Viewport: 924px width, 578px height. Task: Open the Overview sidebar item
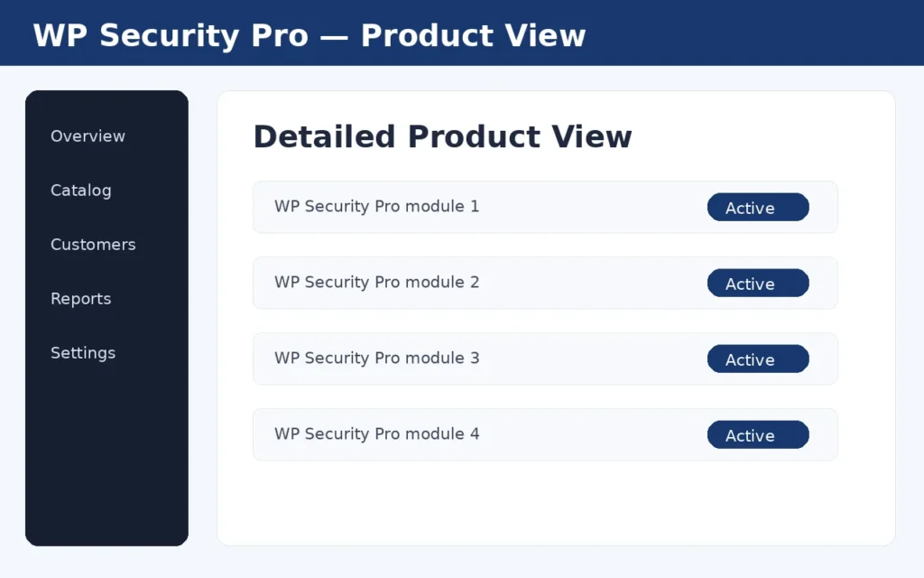(x=88, y=136)
